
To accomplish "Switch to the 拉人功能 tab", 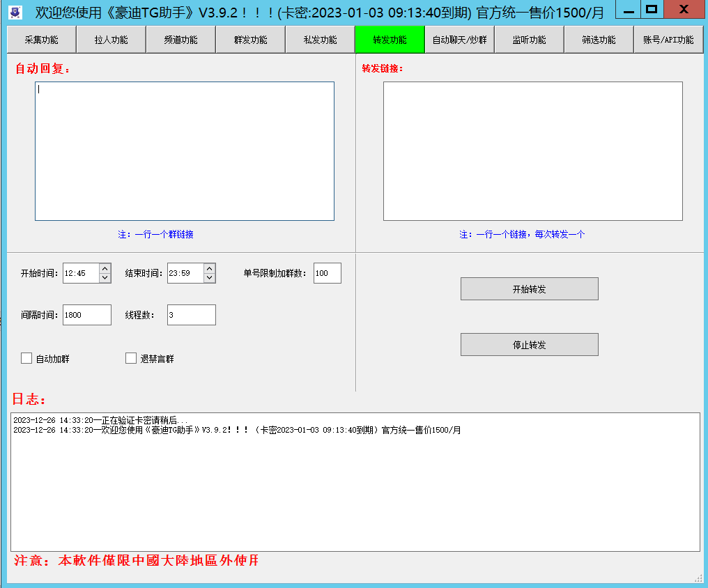I will click(x=111, y=40).
